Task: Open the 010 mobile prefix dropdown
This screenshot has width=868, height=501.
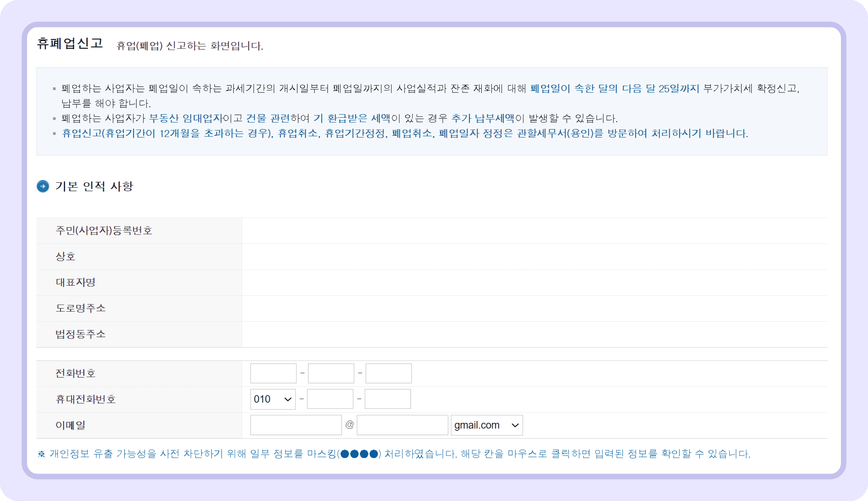Action: (x=273, y=399)
